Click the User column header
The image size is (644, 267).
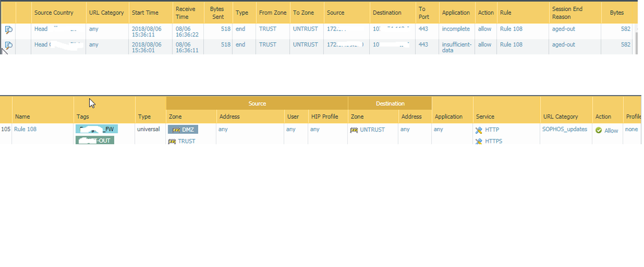tap(293, 116)
